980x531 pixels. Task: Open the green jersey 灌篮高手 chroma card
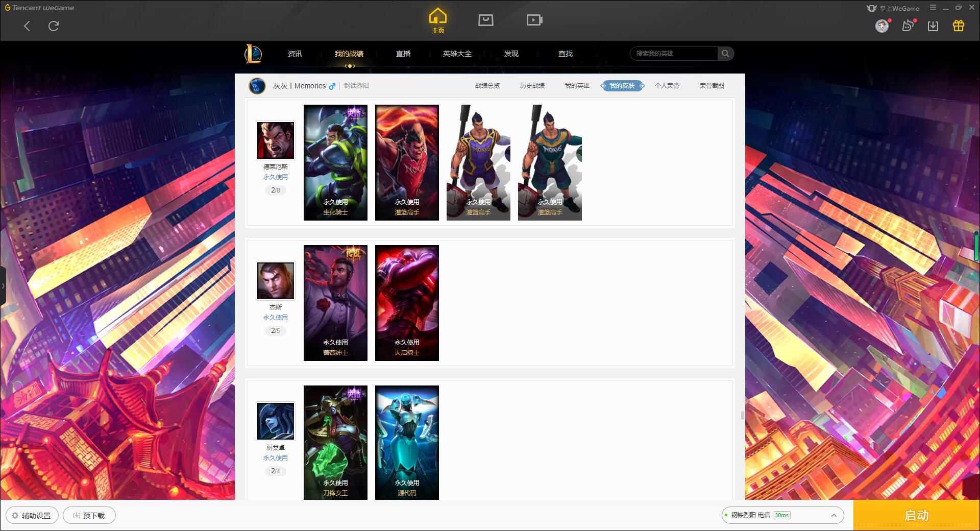pyautogui.click(x=550, y=162)
